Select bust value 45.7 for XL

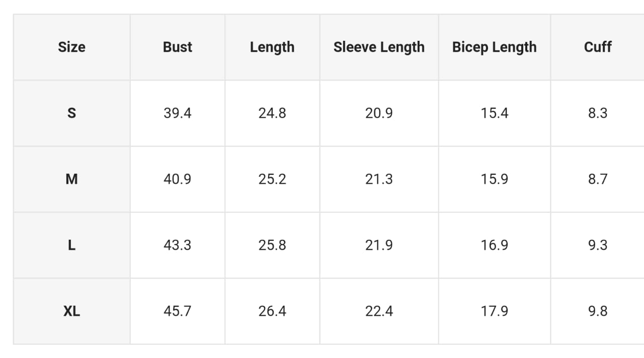click(178, 311)
